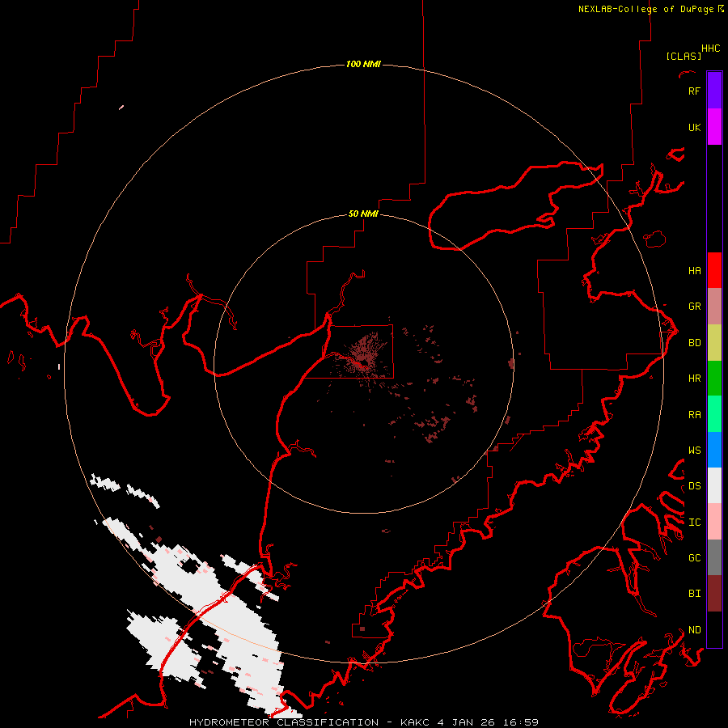This screenshot has height=728, width=728.
Task: Select the GR dusty-pink legend swatch
Action: pos(714,307)
